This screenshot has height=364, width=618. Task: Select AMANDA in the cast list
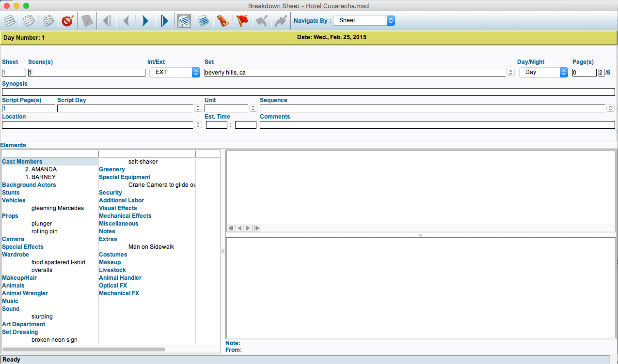(41, 169)
